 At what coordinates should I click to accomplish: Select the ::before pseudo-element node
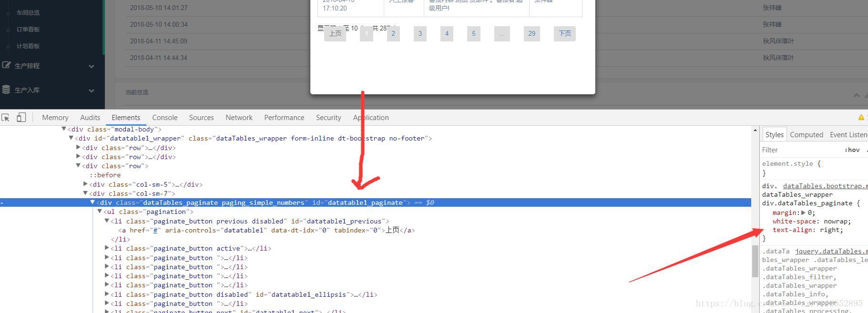click(x=105, y=175)
